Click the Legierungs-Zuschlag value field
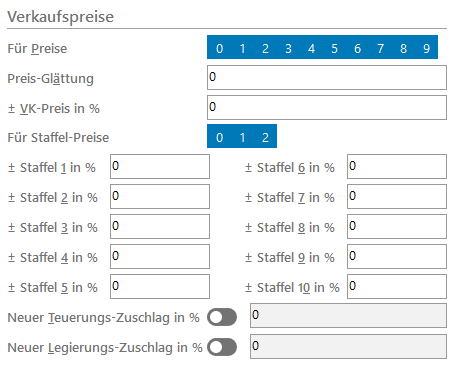454x366 pixels. [x=348, y=346]
